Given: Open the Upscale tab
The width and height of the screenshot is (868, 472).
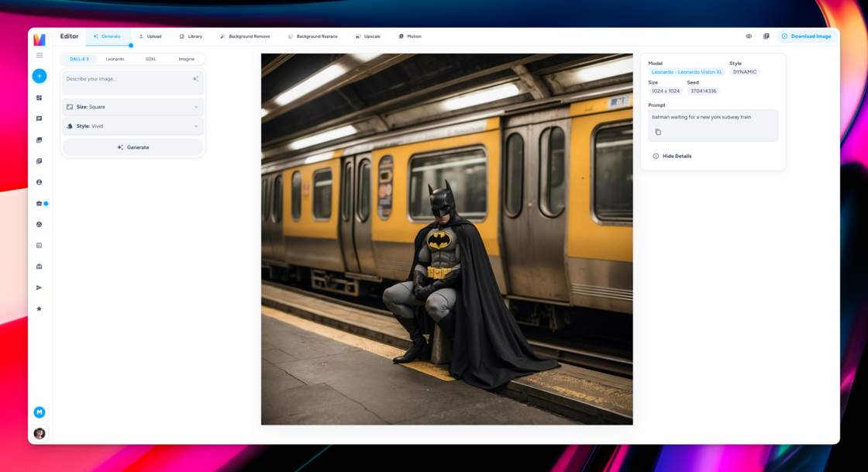Looking at the screenshot, I should pyautogui.click(x=368, y=36).
